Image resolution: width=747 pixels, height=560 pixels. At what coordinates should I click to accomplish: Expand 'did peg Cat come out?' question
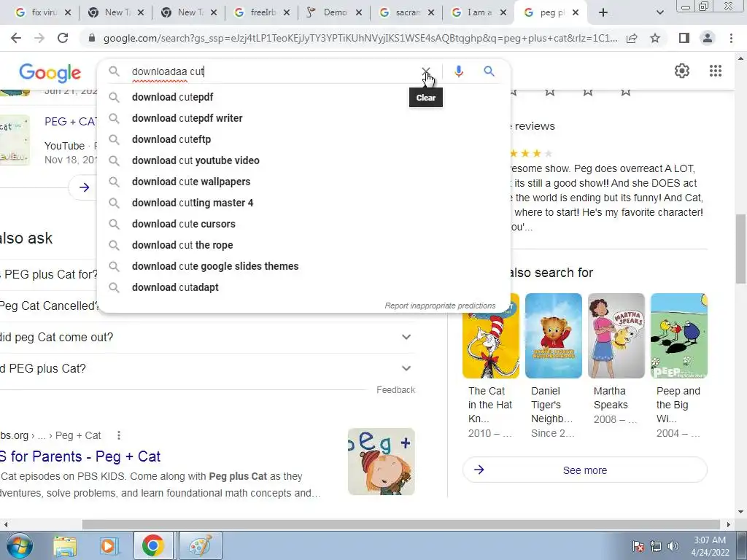(x=206, y=337)
